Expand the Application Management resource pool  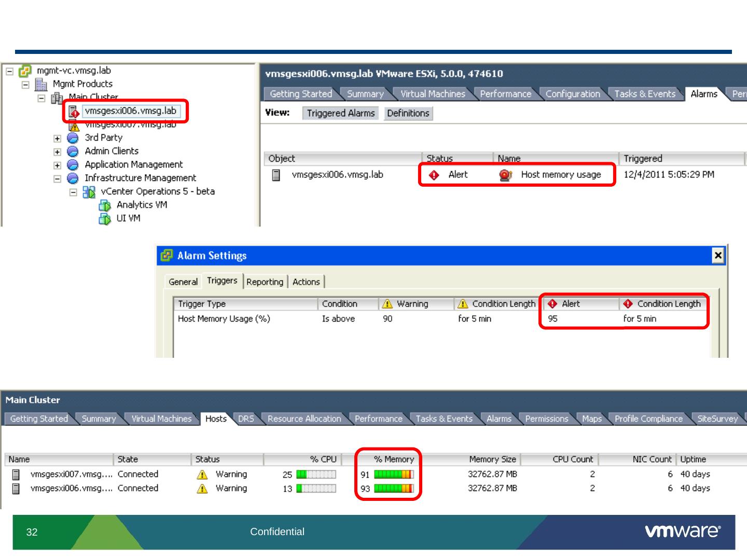point(57,165)
